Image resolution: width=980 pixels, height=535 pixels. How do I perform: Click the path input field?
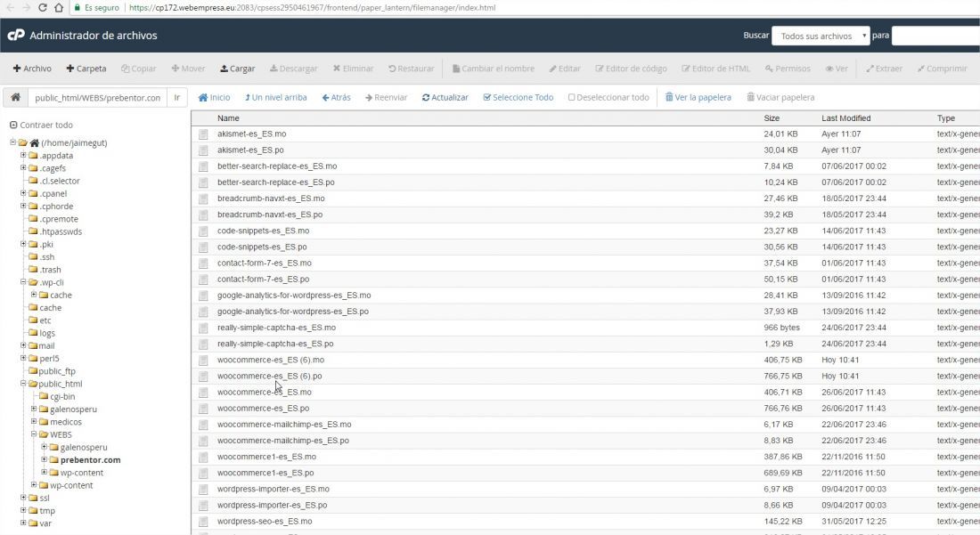coord(97,97)
